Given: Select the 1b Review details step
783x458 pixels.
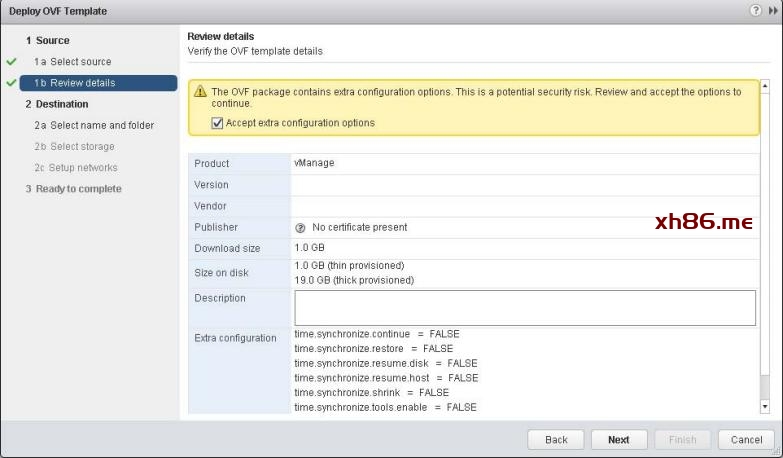Looking at the screenshot, I should [75, 83].
